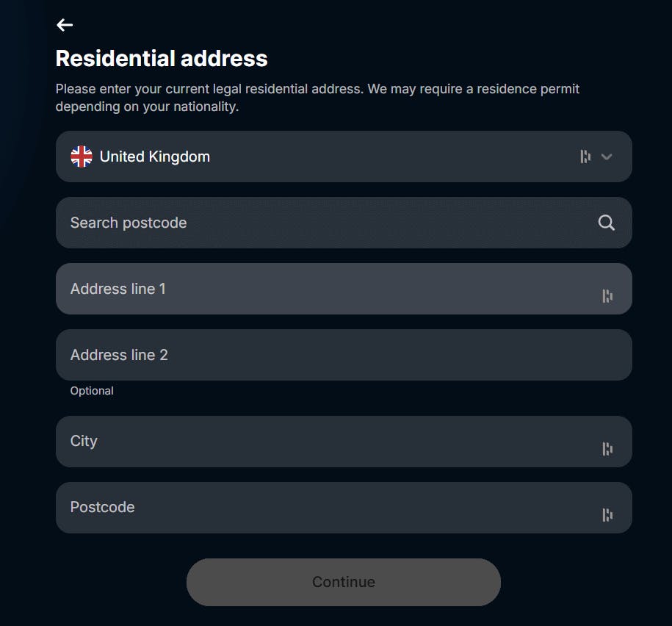Click the Optional label under Address line 2

pos(92,390)
